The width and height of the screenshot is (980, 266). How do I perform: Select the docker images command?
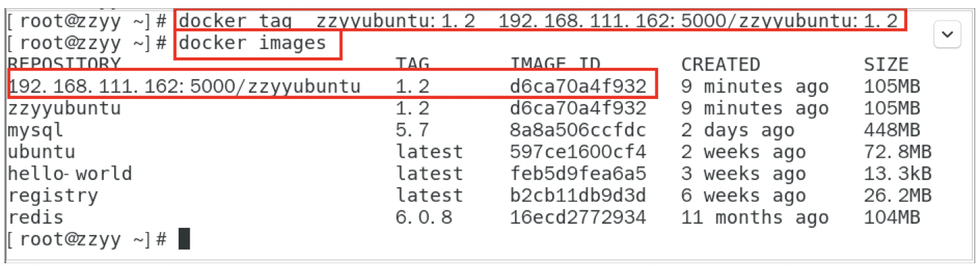pyautogui.click(x=253, y=44)
